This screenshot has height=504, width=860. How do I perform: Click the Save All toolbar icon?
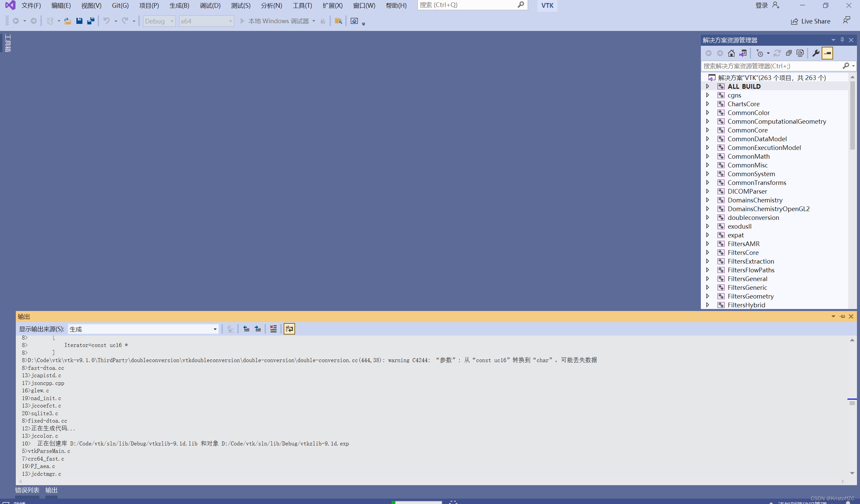[91, 21]
